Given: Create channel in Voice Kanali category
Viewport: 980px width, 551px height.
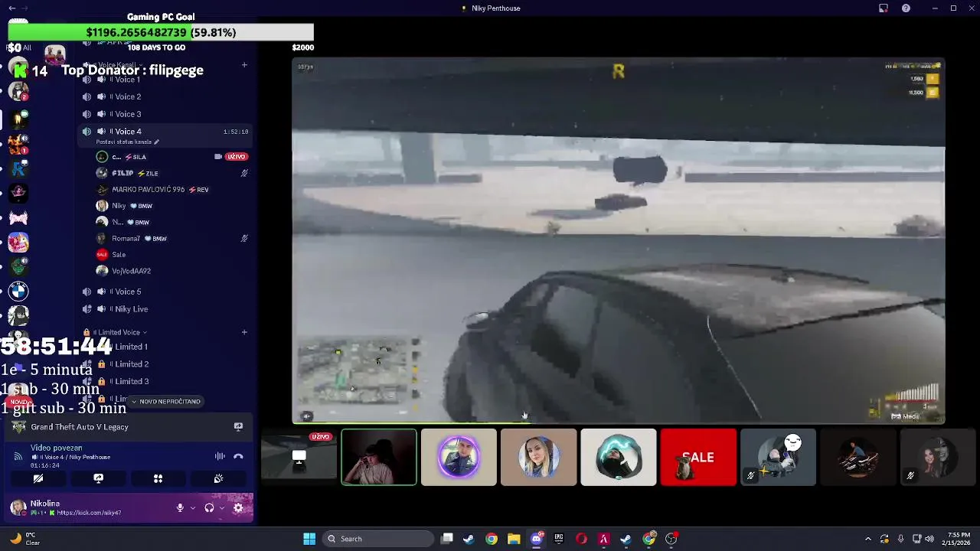Looking at the screenshot, I should 244,65.
